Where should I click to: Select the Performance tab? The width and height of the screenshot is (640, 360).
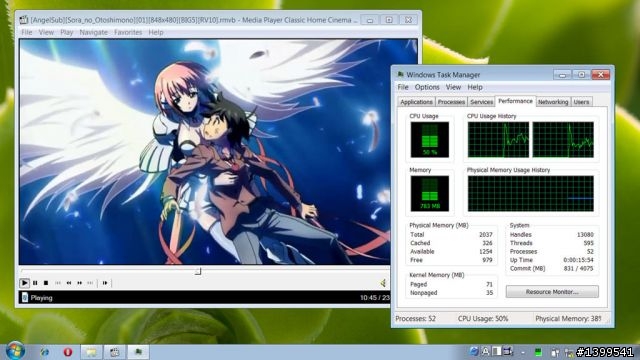pyautogui.click(x=516, y=101)
